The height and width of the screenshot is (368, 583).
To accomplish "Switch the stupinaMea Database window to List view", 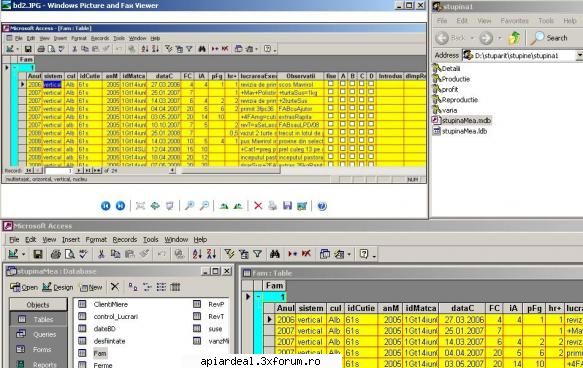I will pos(161,287).
